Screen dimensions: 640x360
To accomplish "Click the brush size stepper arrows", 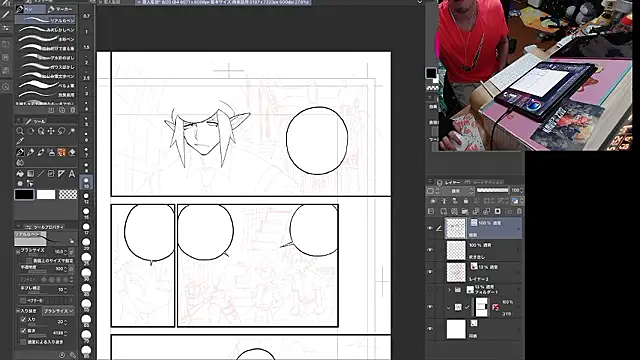I will coord(65,252).
